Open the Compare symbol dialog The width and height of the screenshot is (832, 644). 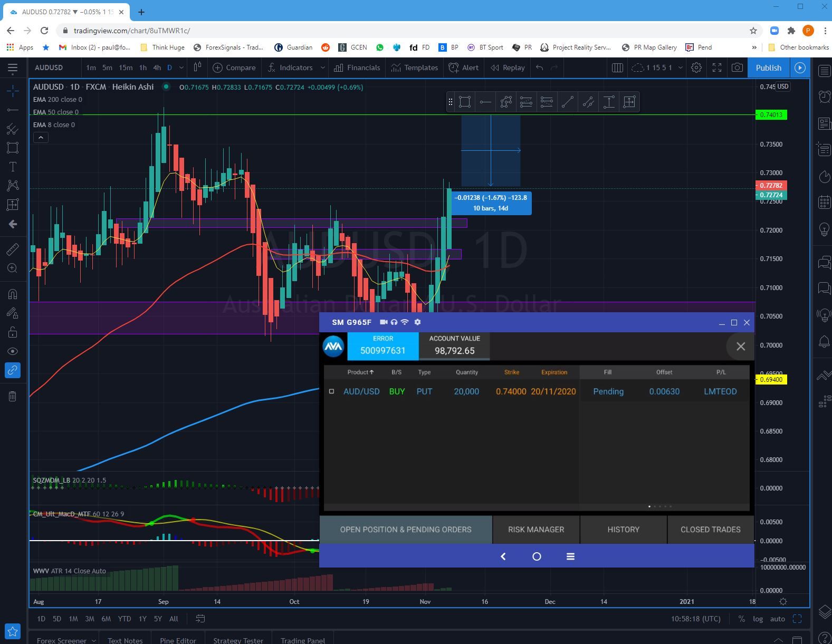tap(234, 68)
